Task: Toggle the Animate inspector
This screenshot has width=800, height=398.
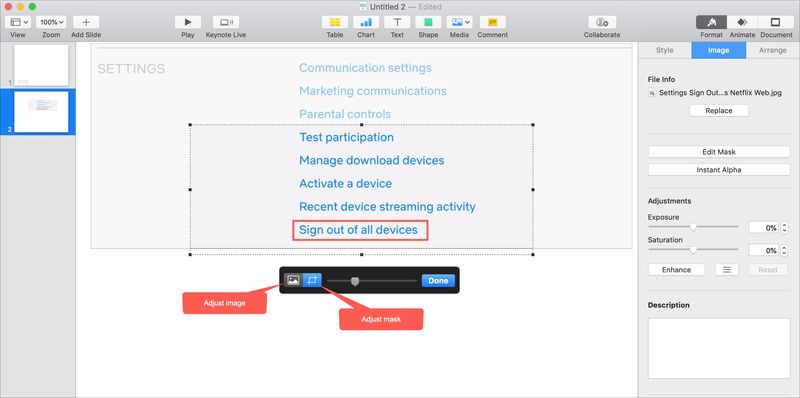Action: pos(742,22)
